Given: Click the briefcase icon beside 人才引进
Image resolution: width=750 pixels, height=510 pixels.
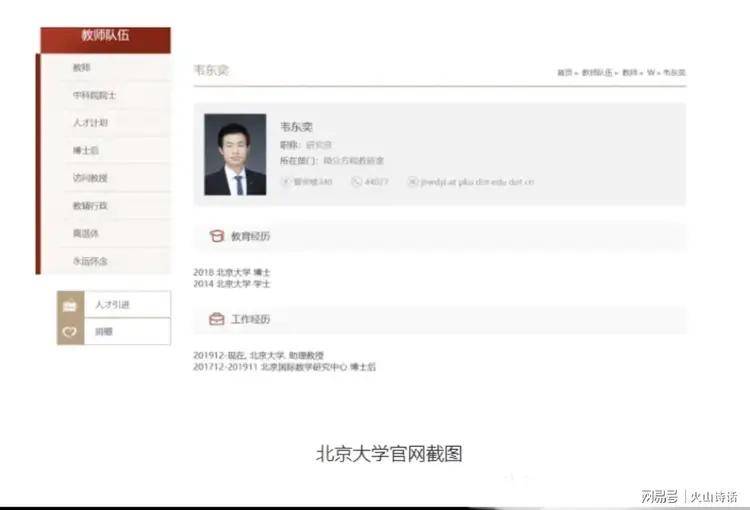Looking at the screenshot, I should click(x=70, y=305).
